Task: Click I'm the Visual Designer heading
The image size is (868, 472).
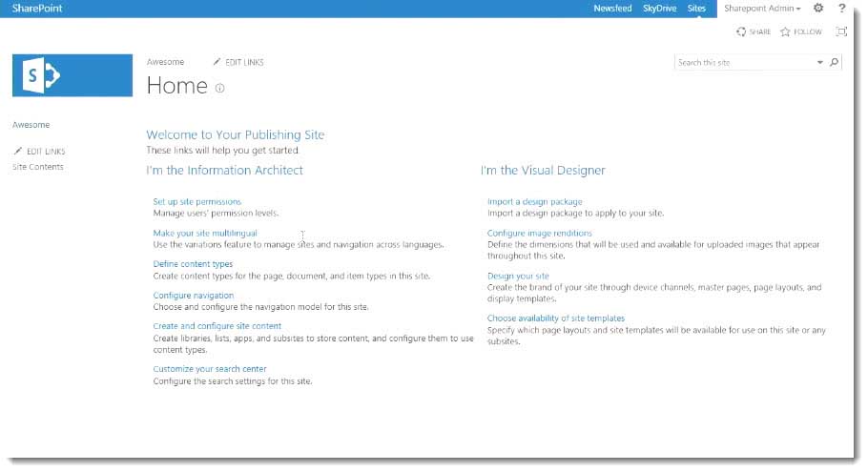Action: coord(543,170)
